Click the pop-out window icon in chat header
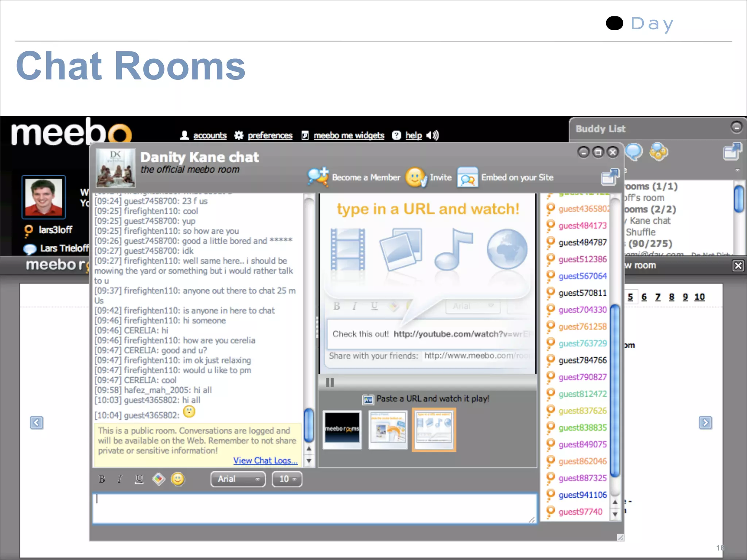Image resolution: width=747 pixels, height=560 pixels. point(609,177)
